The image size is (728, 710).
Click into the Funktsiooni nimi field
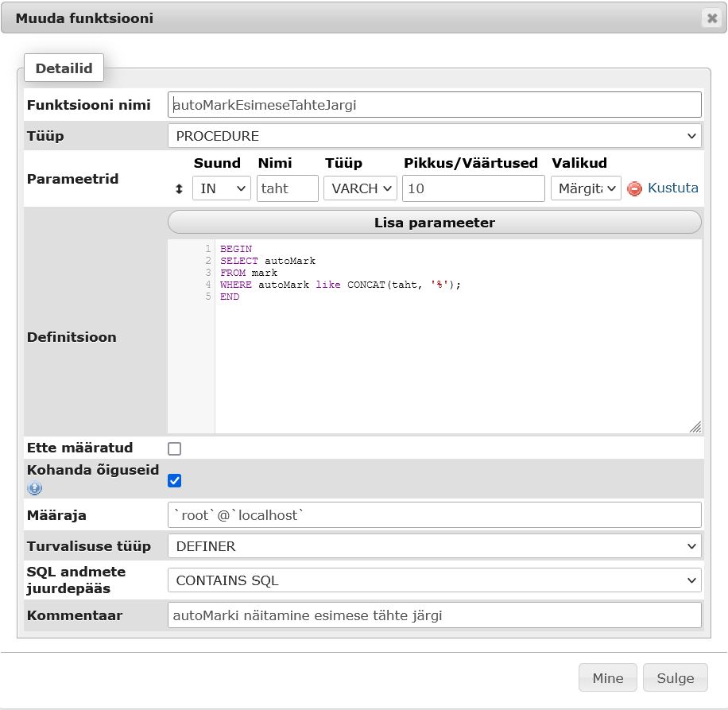(434, 104)
